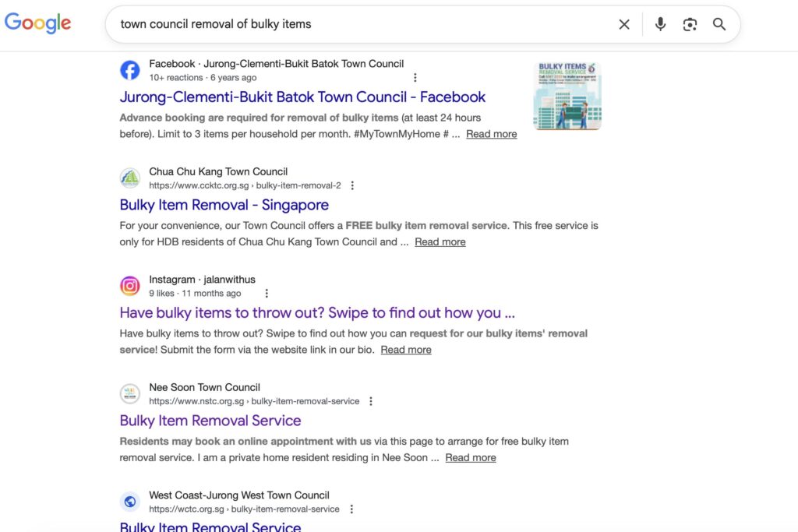Open more options for Chua Chu Kang result
The image size is (798, 532).
click(352, 185)
